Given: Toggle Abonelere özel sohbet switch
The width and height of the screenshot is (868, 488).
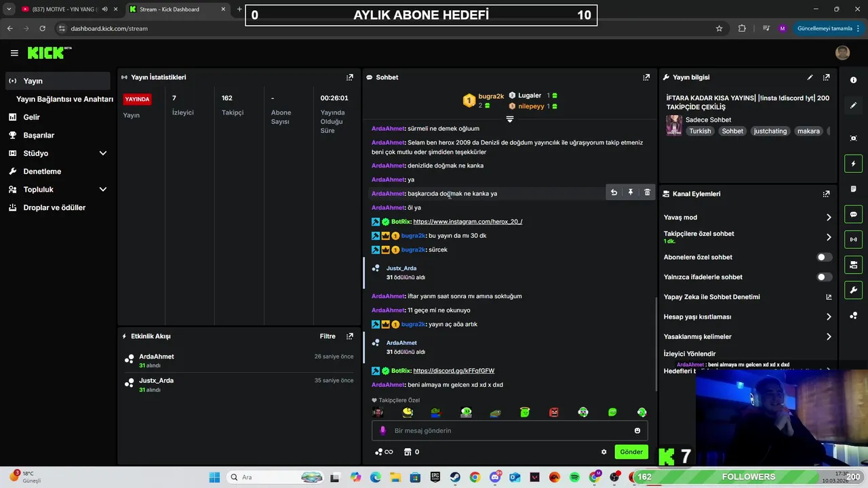Looking at the screenshot, I should click(824, 258).
